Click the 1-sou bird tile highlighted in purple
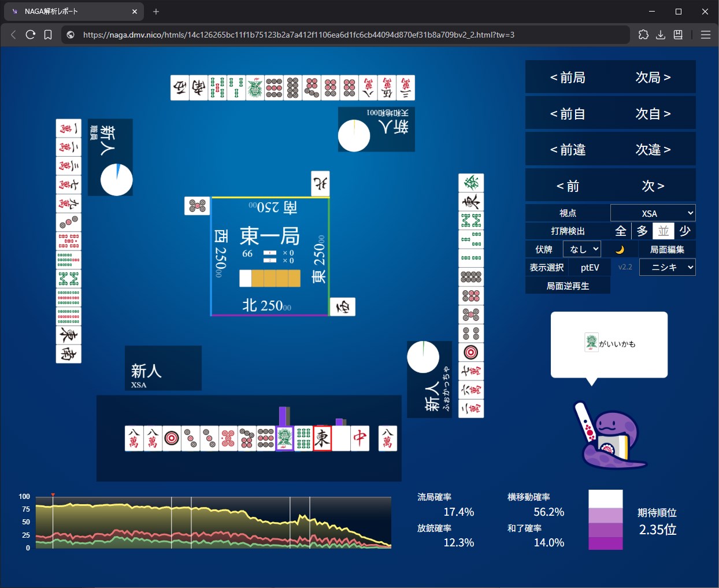 point(284,439)
